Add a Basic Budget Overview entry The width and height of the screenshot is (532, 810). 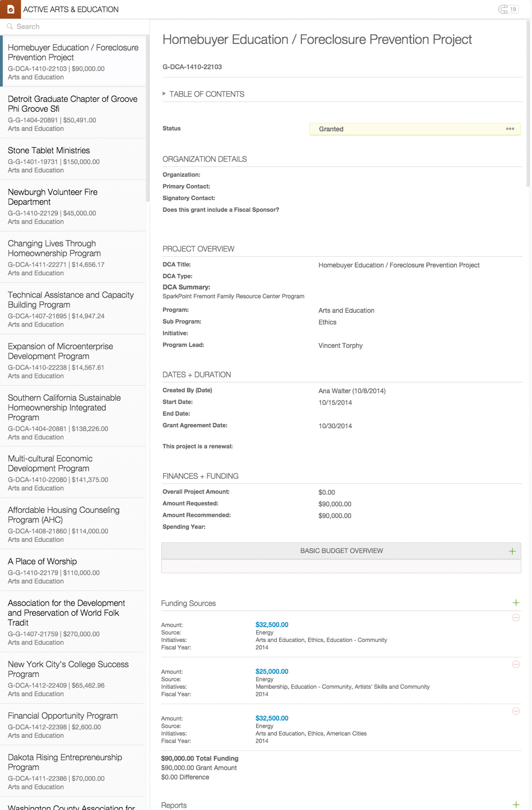click(x=512, y=551)
